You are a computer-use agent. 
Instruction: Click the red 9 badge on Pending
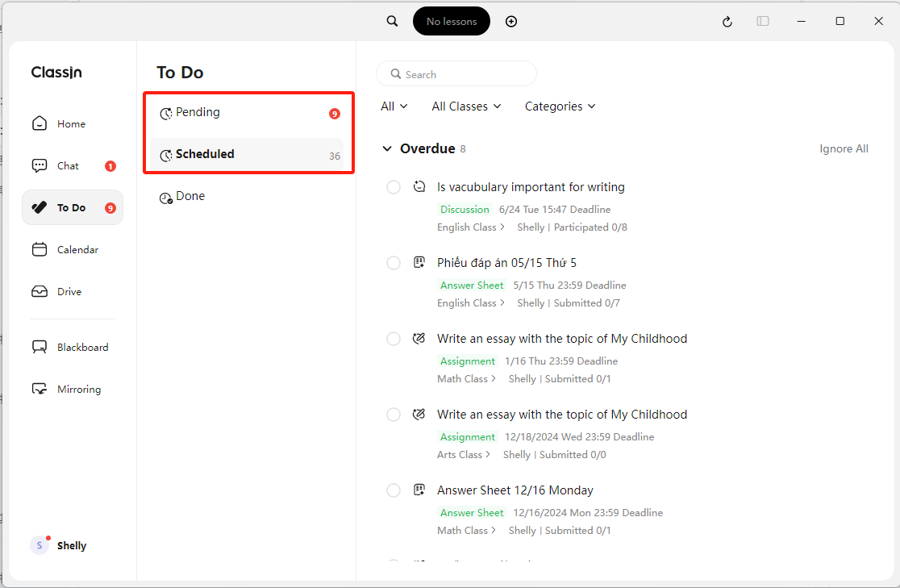(x=335, y=114)
